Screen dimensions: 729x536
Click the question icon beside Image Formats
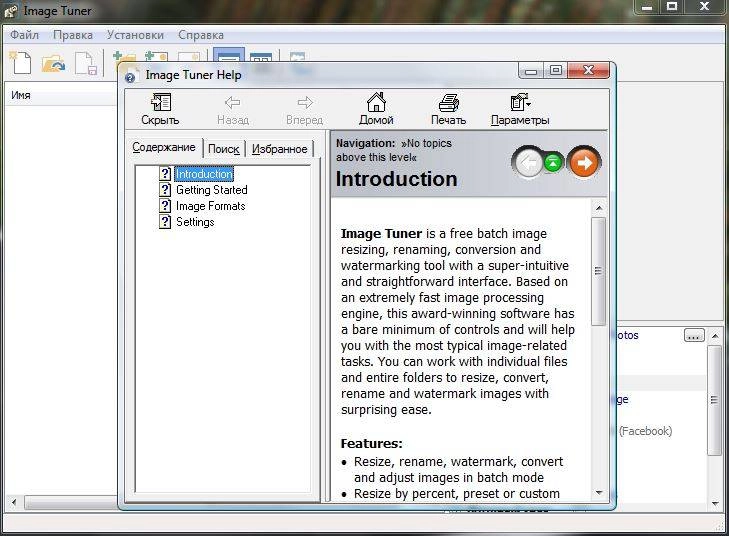click(165, 205)
